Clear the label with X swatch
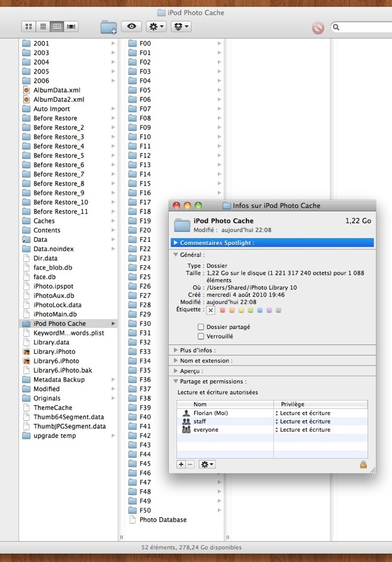 tap(211, 310)
